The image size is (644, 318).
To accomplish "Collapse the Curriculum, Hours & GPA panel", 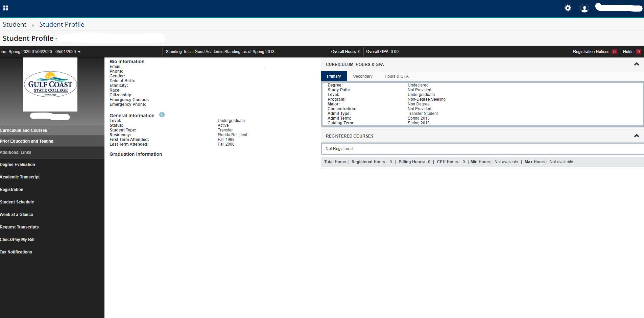I will click(x=637, y=64).
